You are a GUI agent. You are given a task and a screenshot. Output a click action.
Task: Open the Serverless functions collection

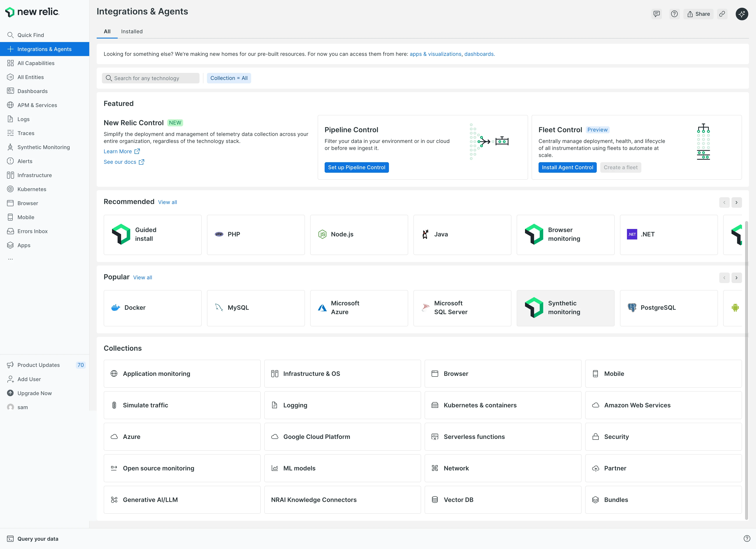click(503, 437)
